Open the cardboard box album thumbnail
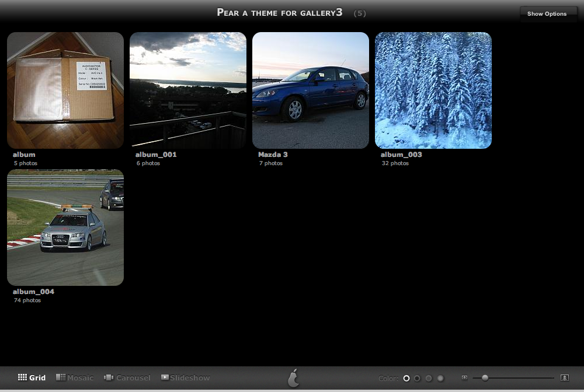The image size is (584, 392). pos(65,90)
